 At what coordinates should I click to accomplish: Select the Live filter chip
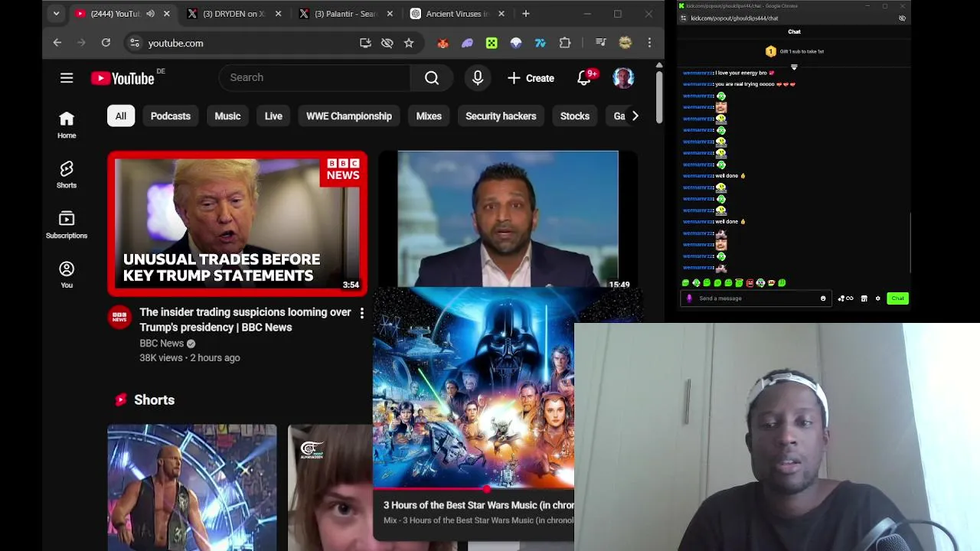[x=273, y=116]
